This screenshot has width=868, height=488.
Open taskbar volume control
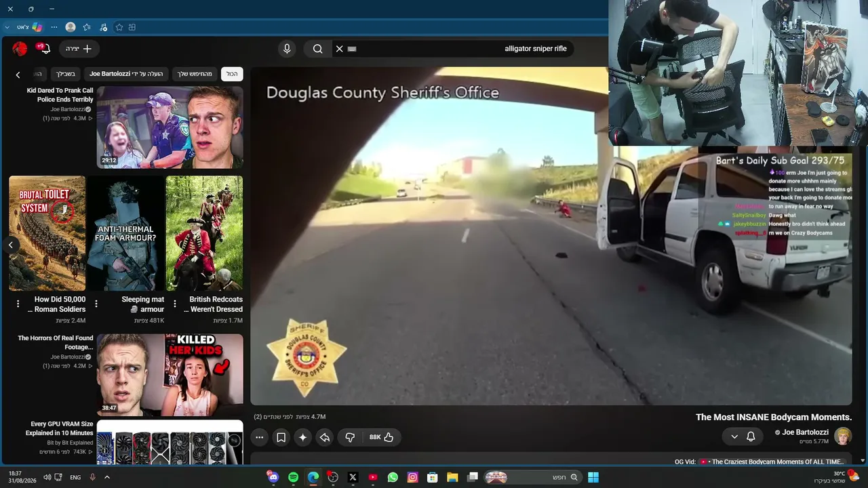coord(47,477)
